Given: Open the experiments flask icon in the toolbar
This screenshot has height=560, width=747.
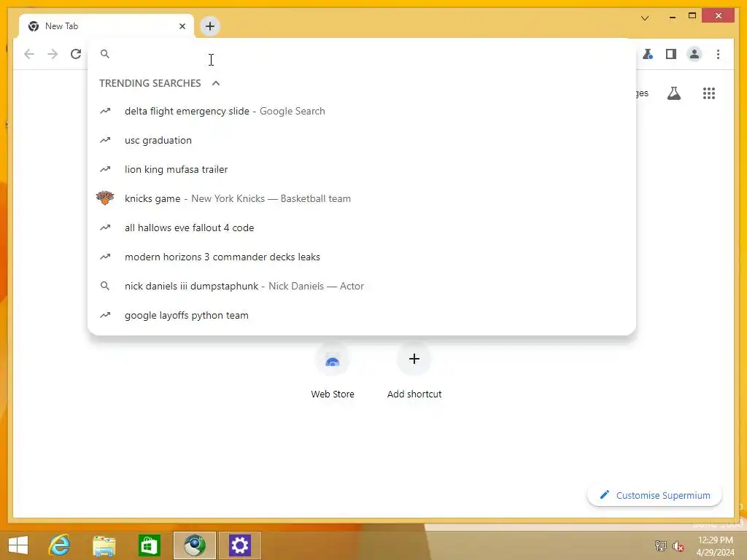Looking at the screenshot, I should (x=648, y=54).
